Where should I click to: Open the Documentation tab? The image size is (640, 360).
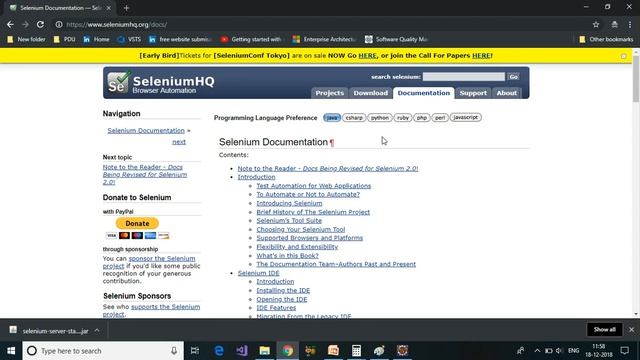[424, 93]
